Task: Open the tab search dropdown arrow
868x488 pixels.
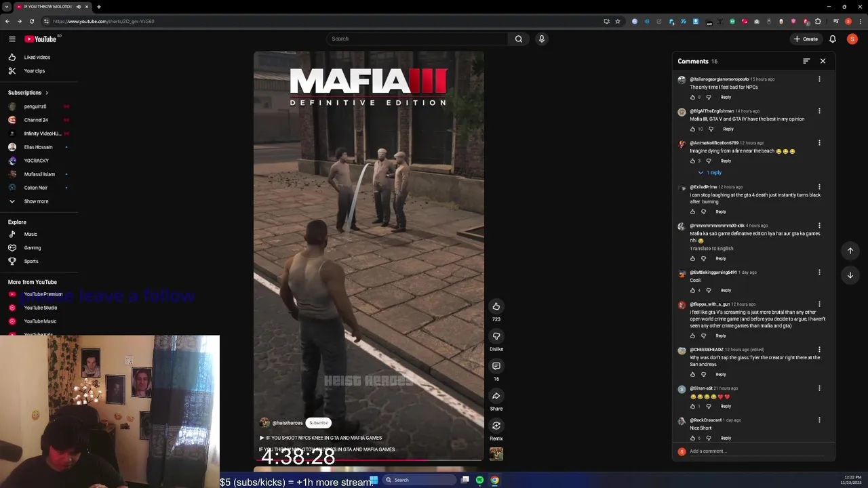Action: [x=7, y=7]
